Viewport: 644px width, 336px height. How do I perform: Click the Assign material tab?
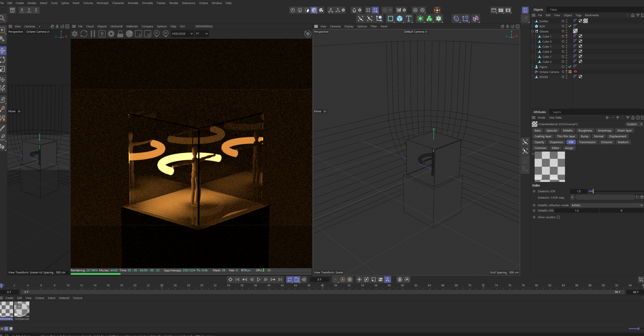tap(569, 148)
